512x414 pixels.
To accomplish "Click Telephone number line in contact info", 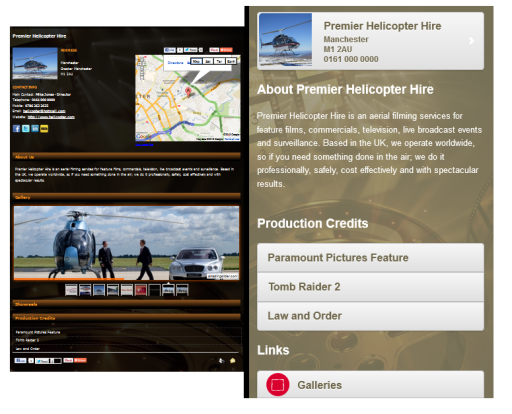I will click(34, 100).
